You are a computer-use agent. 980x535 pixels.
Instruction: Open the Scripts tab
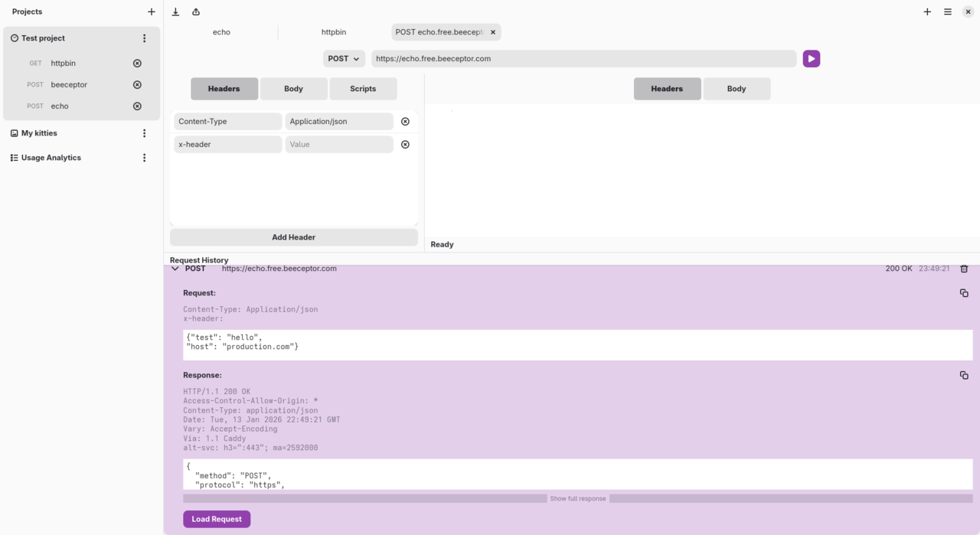coord(363,89)
